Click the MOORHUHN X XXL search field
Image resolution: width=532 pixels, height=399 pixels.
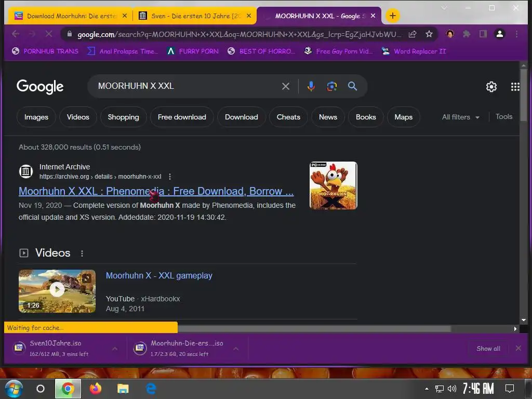(x=187, y=86)
